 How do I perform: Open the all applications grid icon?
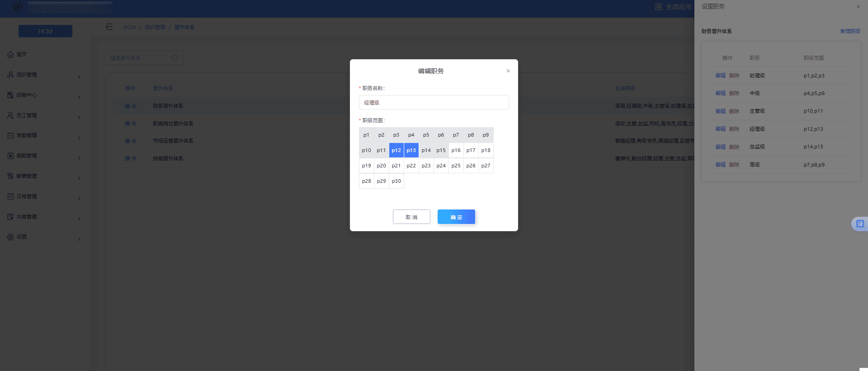pyautogui.click(x=659, y=7)
